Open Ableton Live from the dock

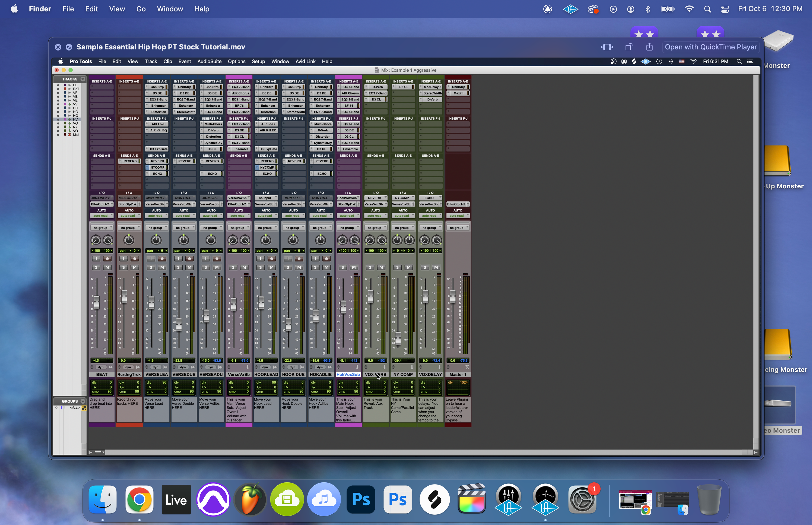point(176,500)
